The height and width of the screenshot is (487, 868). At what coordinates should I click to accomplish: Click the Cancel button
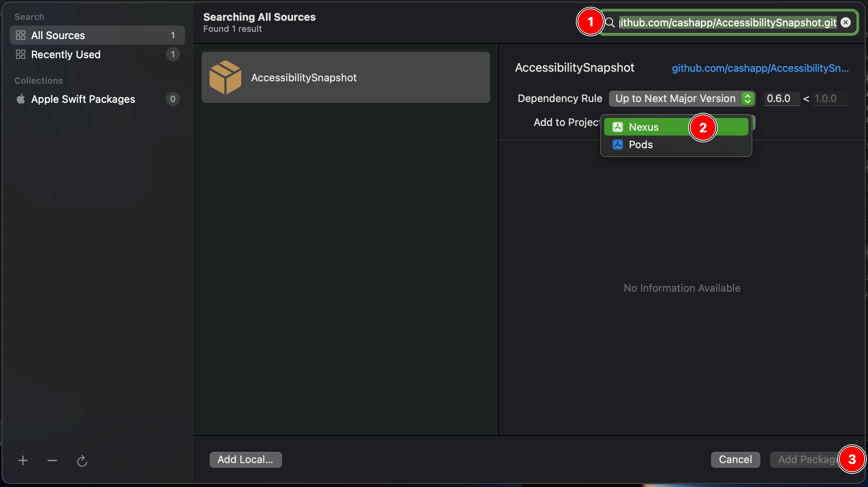coord(735,460)
